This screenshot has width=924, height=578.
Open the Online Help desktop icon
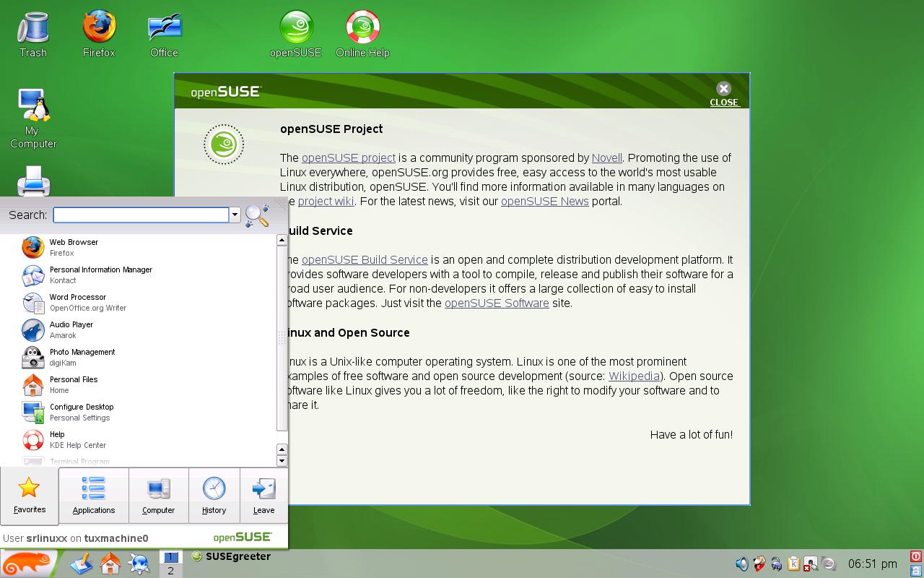pos(362,34)
